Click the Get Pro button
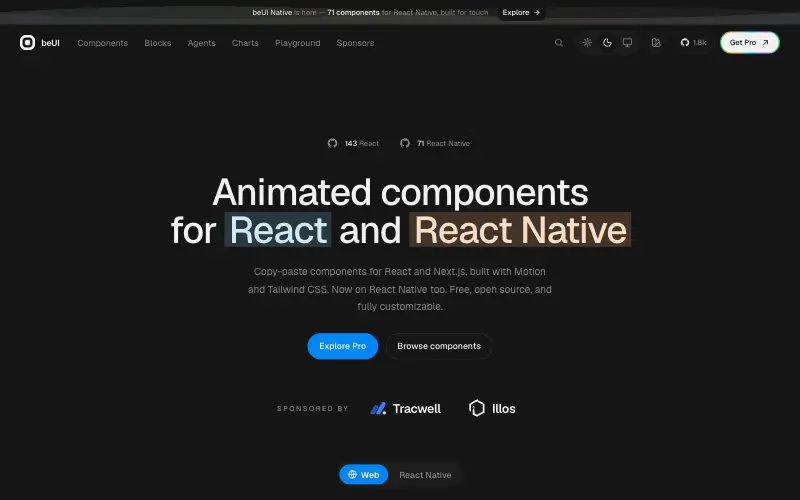Viewport: 800px width, 500px height. point(749,42)
